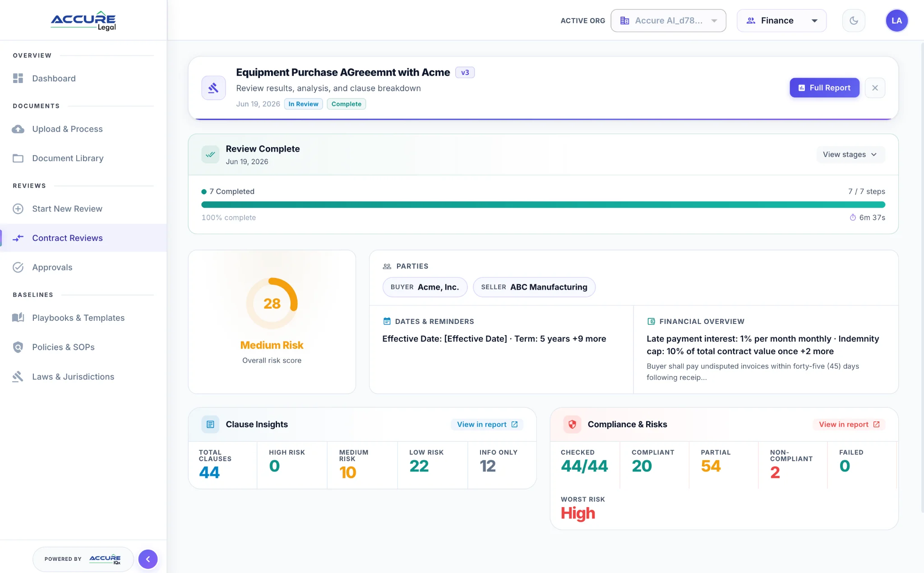
Task: Click the Non-Compliant count 2
Action: point(775,473)
